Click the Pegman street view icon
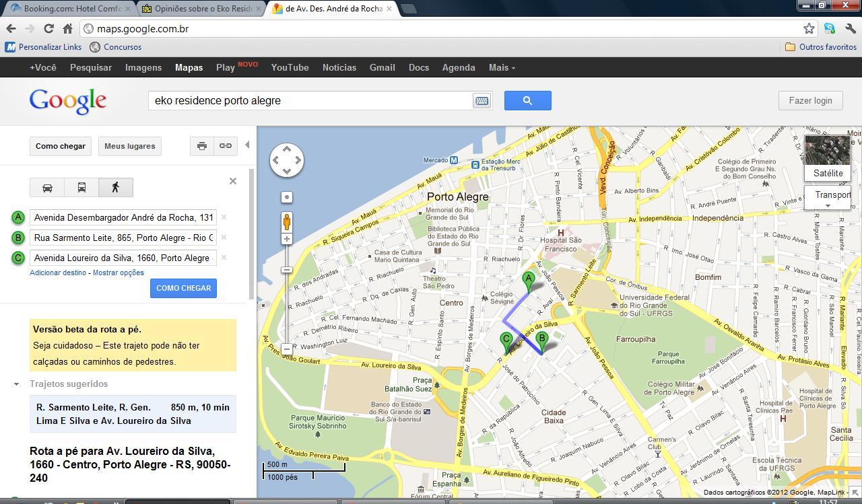The image size is (862, 504). (x=287, y=221)
